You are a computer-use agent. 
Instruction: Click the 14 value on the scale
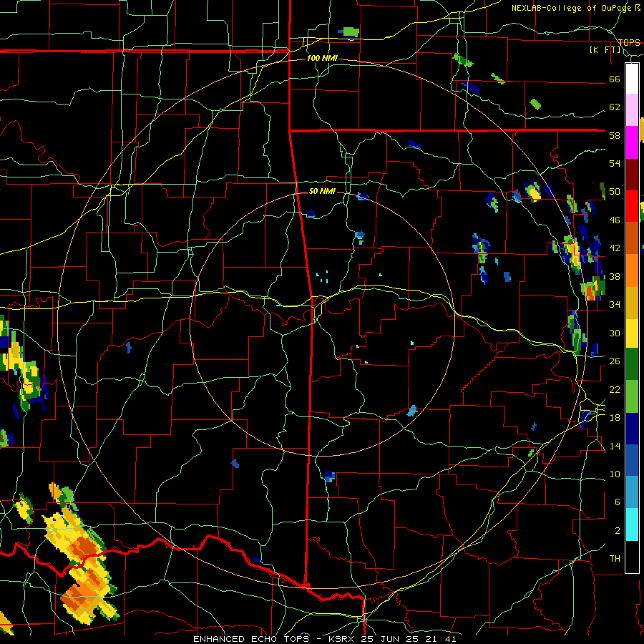point(615,446)
